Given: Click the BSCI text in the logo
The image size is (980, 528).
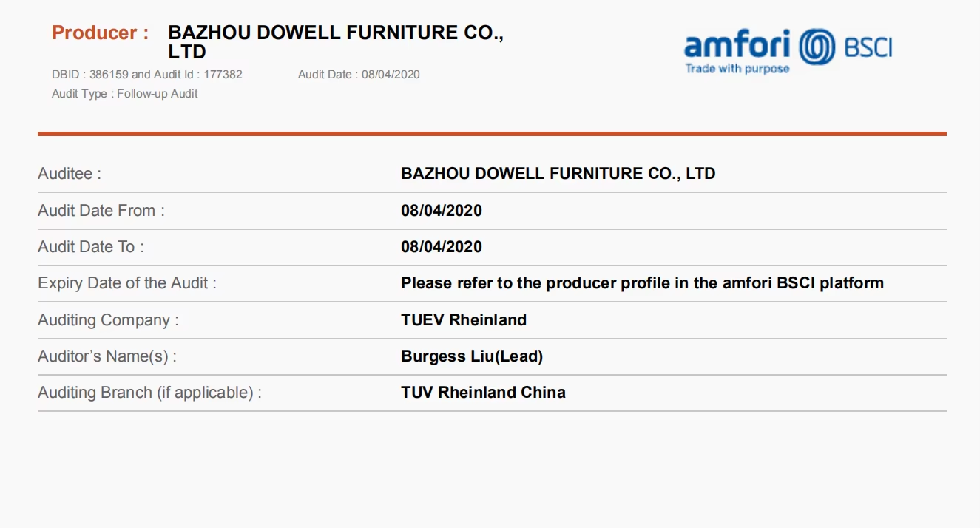Looking at the screenshot, I should [x=868, y=48].
